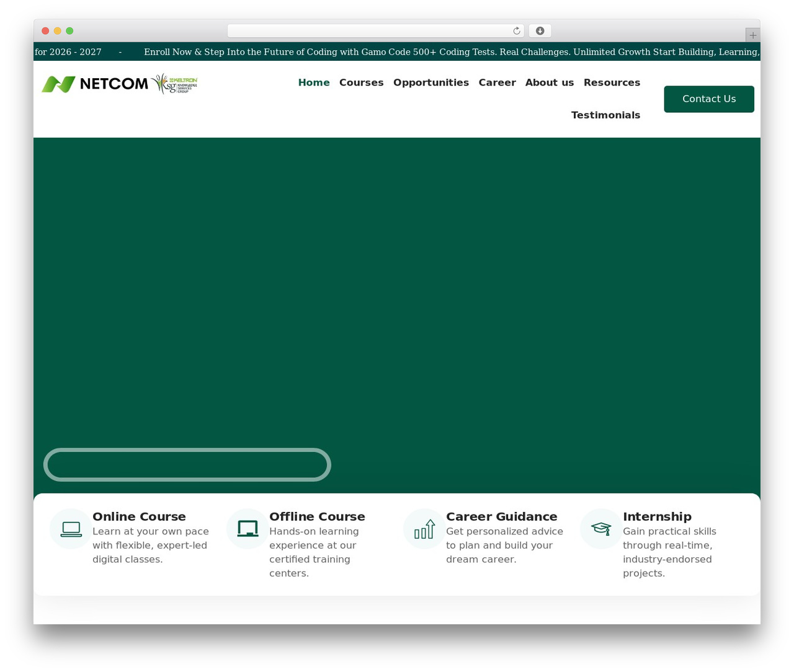
Task: Click the rounded outlined hero button
Action: pos(187,464)
